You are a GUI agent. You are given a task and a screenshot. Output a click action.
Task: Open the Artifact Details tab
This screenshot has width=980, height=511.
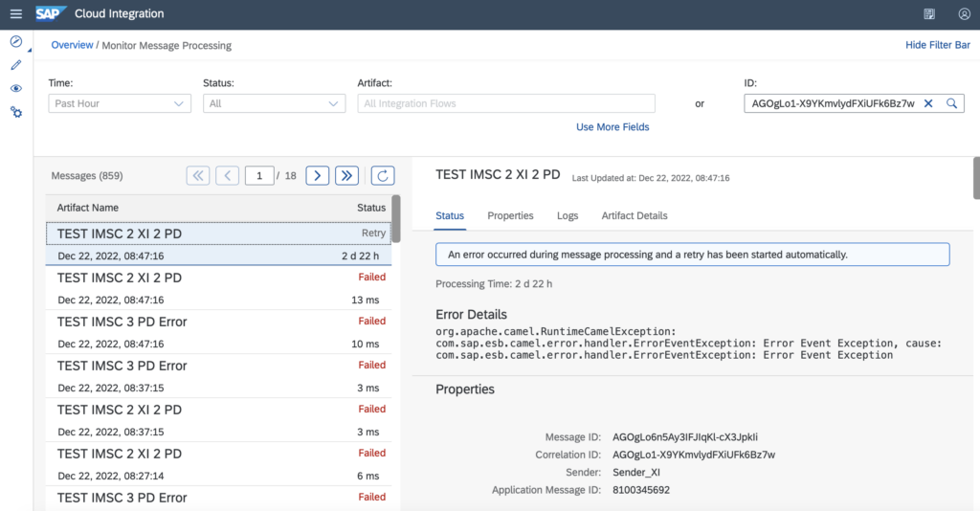pos(635,216)
